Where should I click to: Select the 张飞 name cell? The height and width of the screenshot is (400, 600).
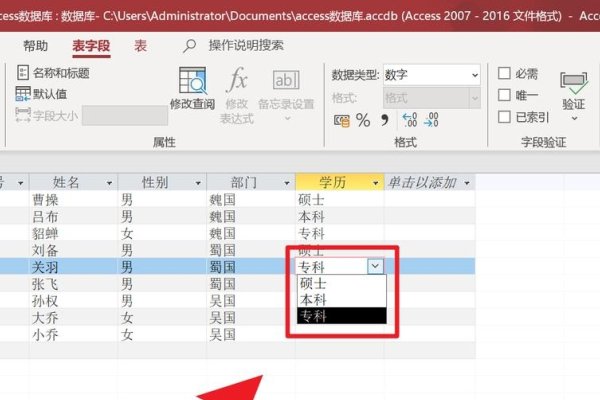tap(73, 284)
